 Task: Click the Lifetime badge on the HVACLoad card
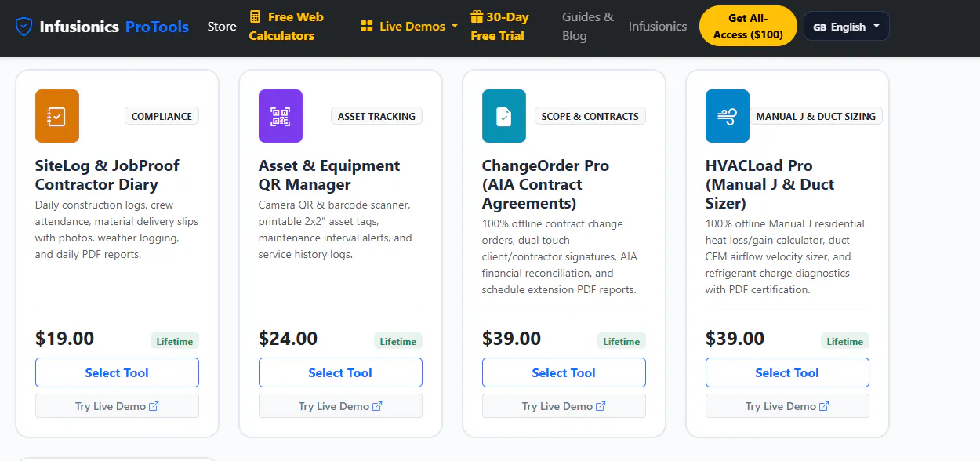[845, 341]
